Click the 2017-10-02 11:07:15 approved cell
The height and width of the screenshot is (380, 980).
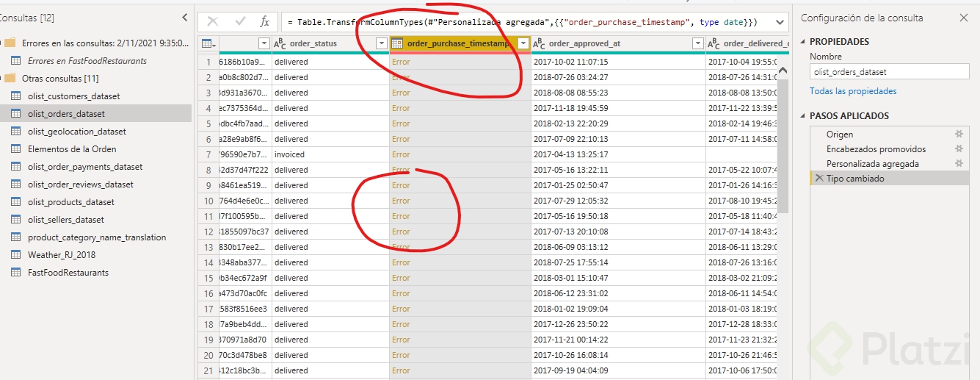click(618, 62)
